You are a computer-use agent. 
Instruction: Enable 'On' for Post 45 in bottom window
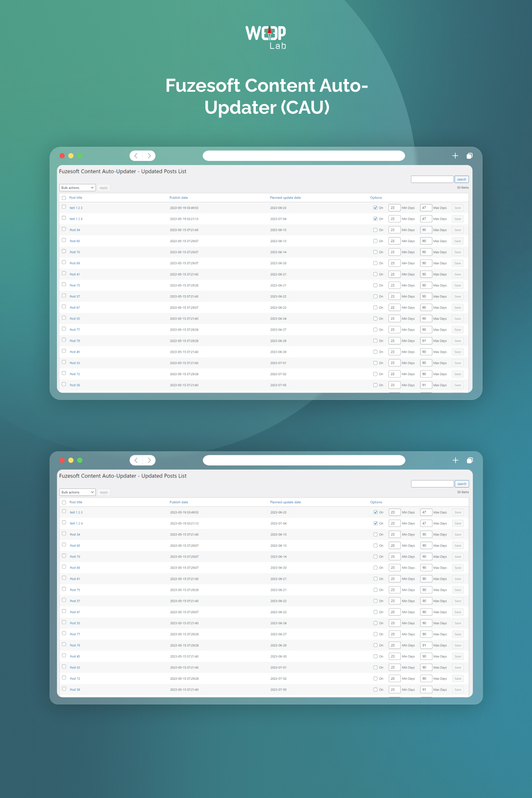pyautogui.click(x=375, y=657)
